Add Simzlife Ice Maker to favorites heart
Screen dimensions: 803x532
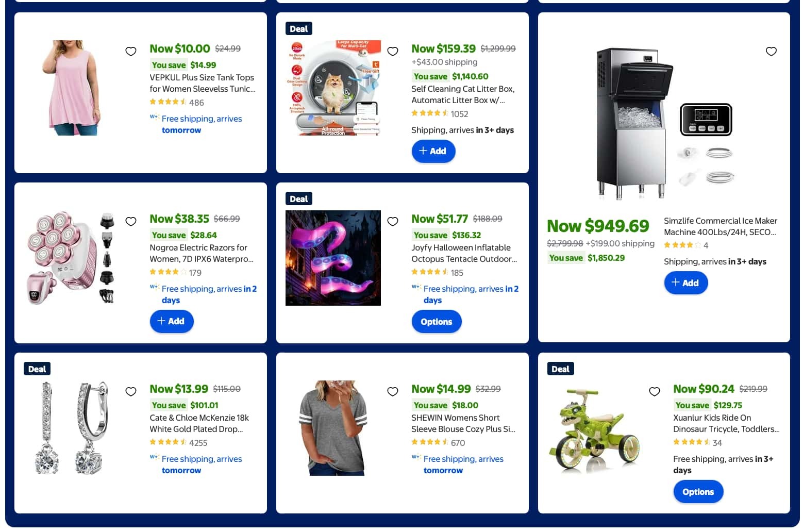tap(771, 51)
